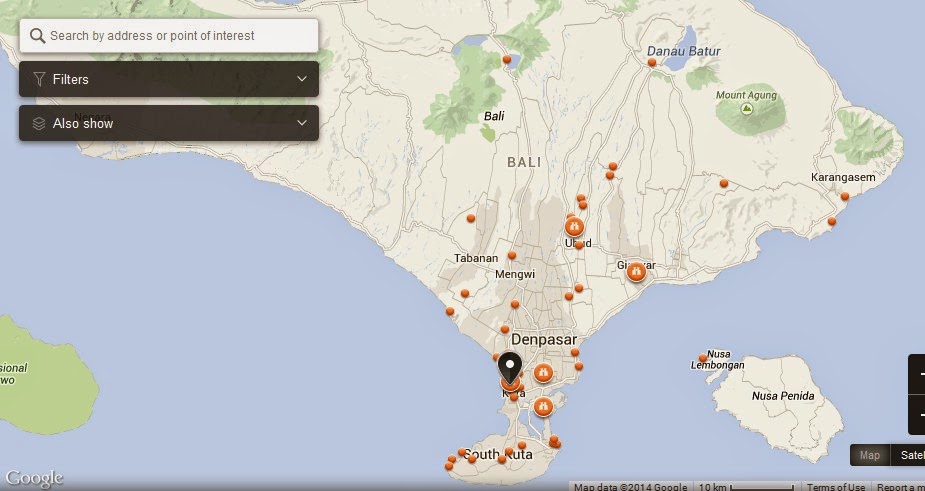Image resolution: width=925 pixels, height=491 pixels.
Task: Click the Nusa Lembongan label
Action: pyautogui.click(x=717, y=359)
